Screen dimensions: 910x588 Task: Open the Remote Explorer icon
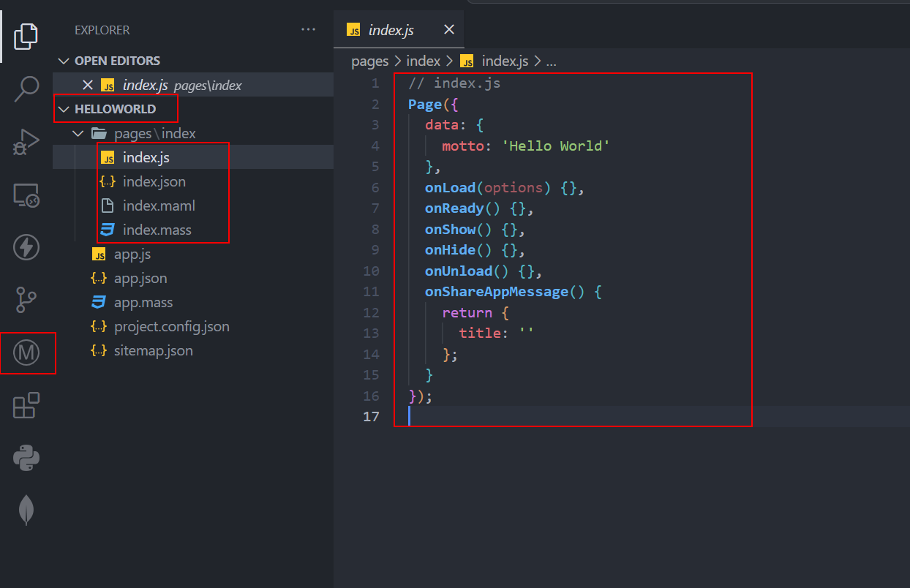point(26,195)
